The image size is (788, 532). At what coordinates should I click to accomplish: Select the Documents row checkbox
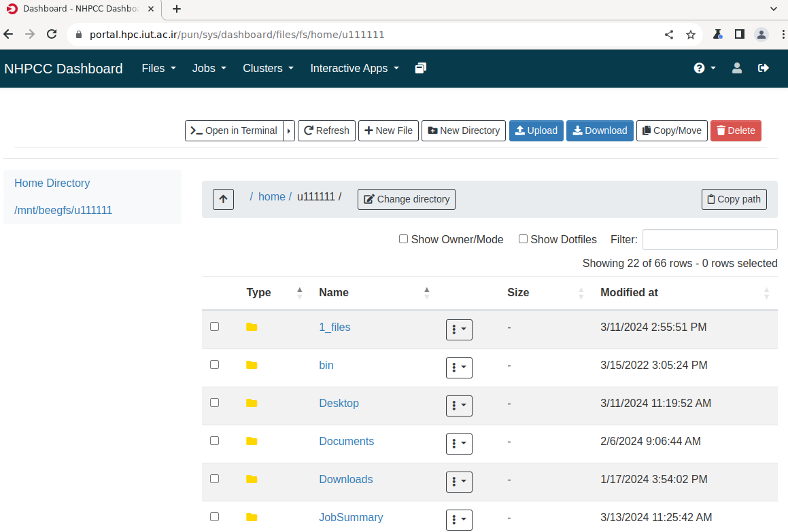[215, 440]
